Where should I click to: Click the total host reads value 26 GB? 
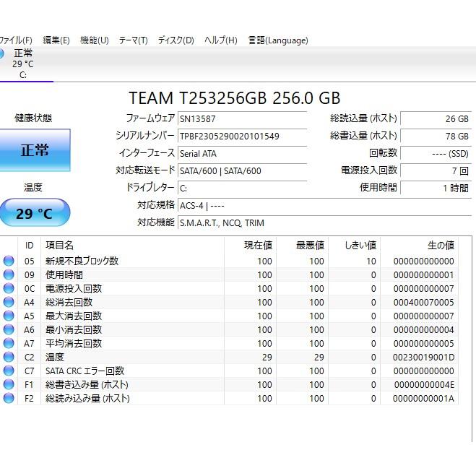click(x=436, y=118)
